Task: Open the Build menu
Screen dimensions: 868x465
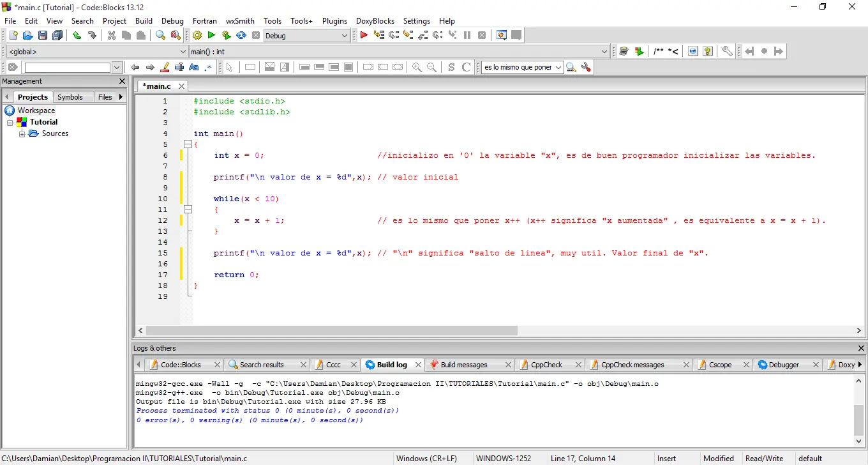Action: click(x=144, y=21)
